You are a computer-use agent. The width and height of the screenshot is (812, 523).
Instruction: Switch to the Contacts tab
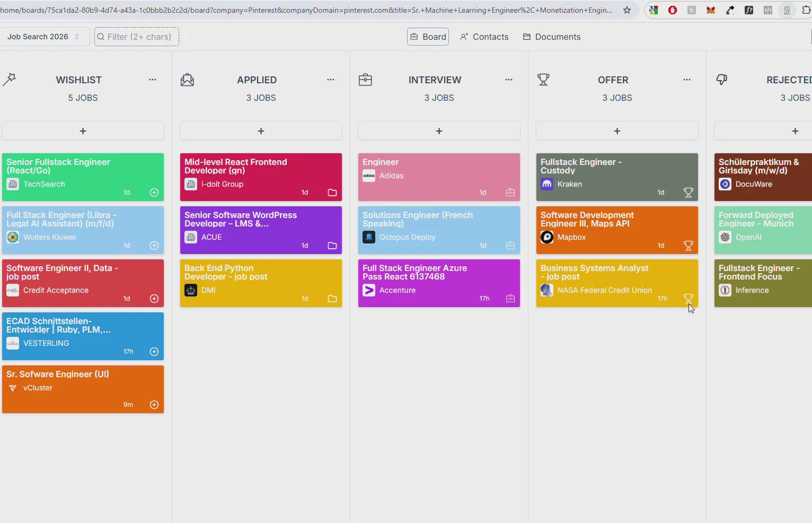pyautogui.click(x=484, y=37)
